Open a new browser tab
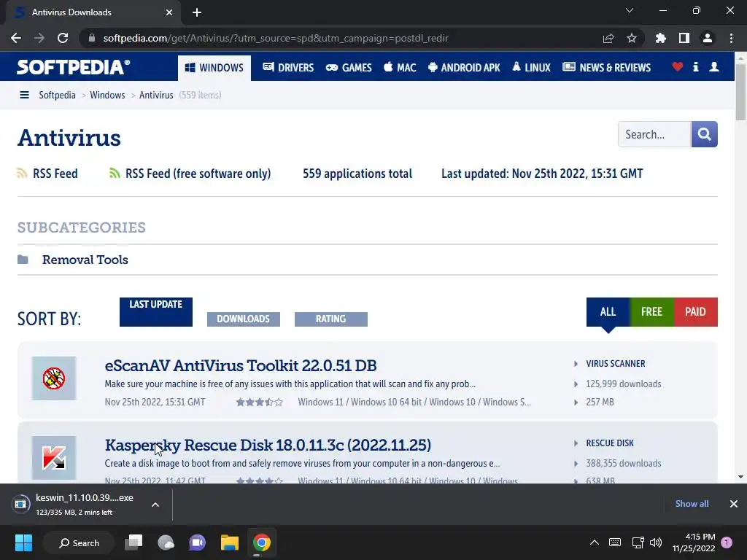This screenshot has width=747, height=560. (197, 12)
